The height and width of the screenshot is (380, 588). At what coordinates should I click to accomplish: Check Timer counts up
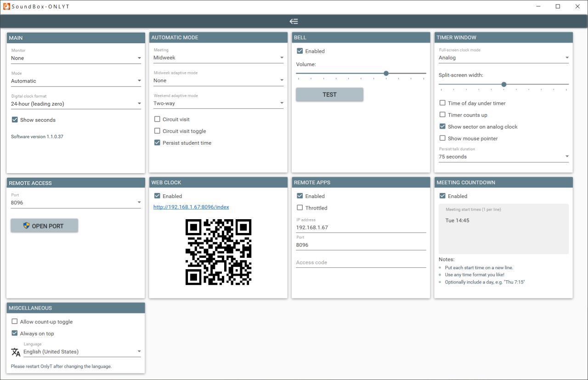[442, 115]
